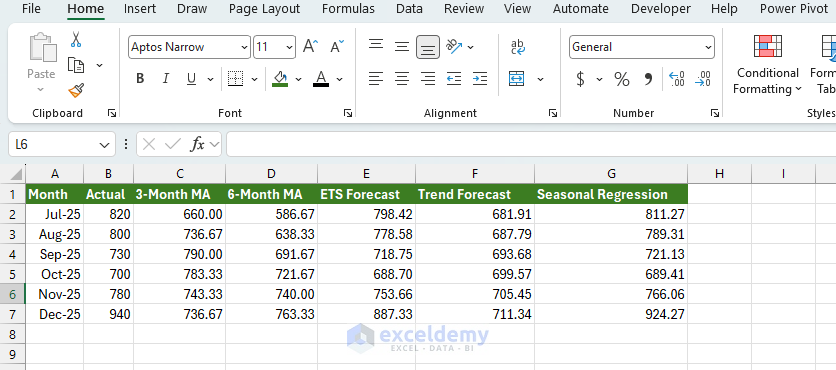
Task: Select the Dec-25 month cell
Action: pyautogui.click(x=55, y=314)
